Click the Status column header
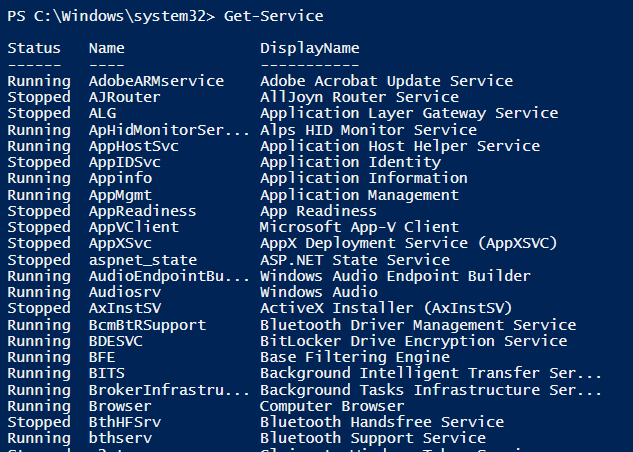 click(33, 48)
